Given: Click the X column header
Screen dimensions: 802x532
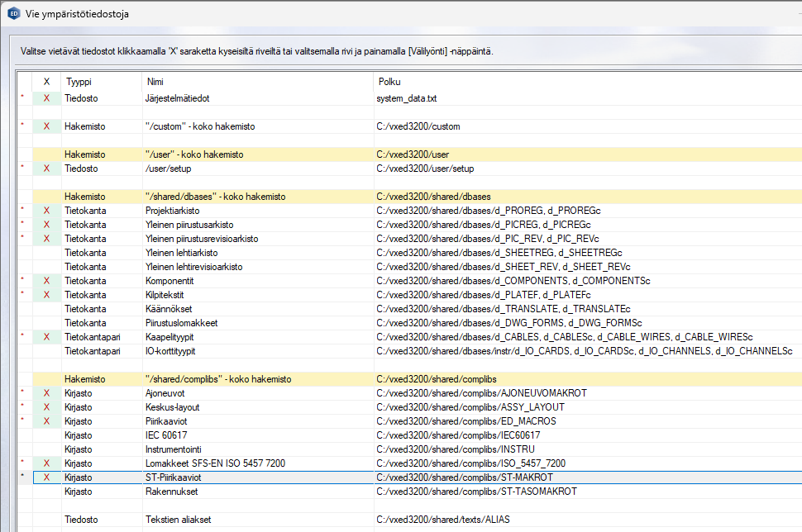Looking at the screenshot, I should click(47, 82).
